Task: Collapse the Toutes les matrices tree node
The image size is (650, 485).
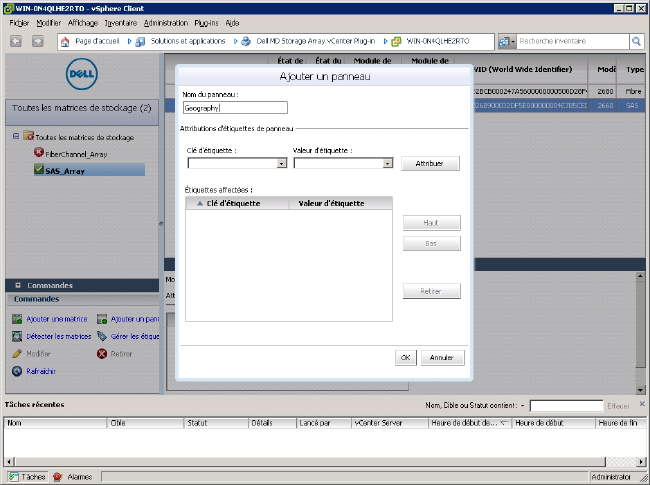Action: pos(16,137)
